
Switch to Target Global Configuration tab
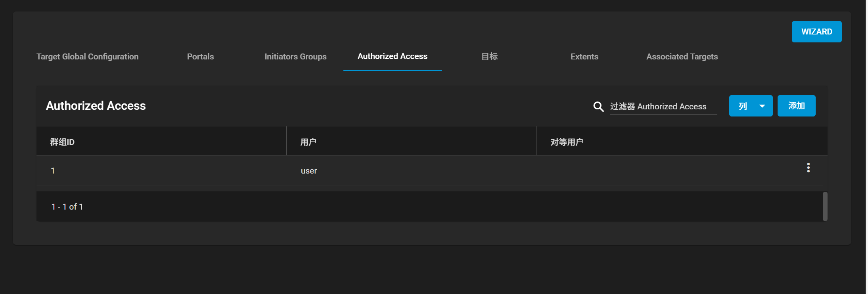point(87,57)
